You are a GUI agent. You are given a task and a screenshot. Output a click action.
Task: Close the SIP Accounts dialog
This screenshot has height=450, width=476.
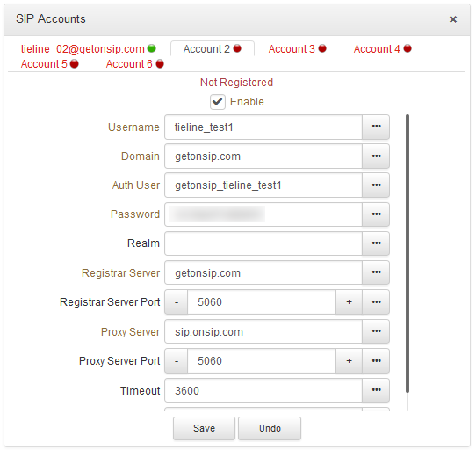[x=453, y=19]
